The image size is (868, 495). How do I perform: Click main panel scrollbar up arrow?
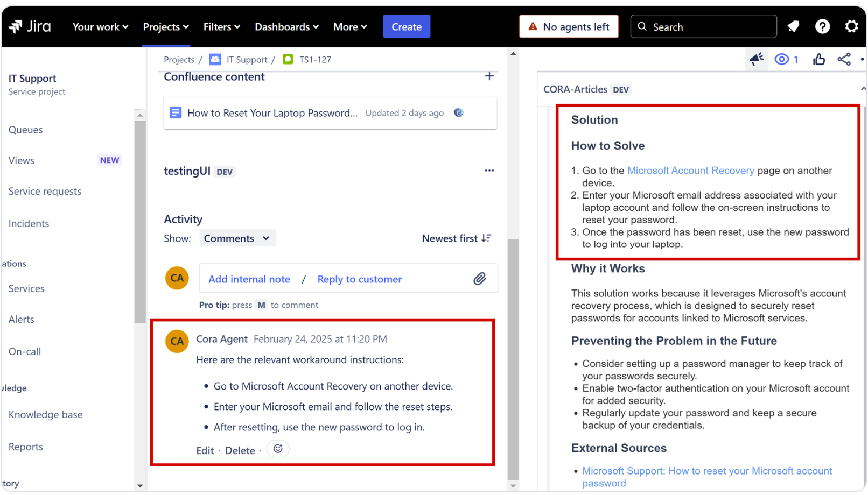pyautogui.click(x=513, y=54)
